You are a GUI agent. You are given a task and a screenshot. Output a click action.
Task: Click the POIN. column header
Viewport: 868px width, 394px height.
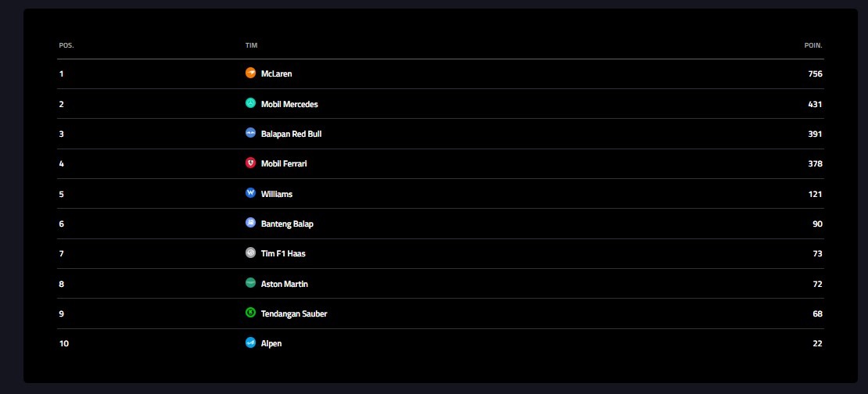coord(813,45)
